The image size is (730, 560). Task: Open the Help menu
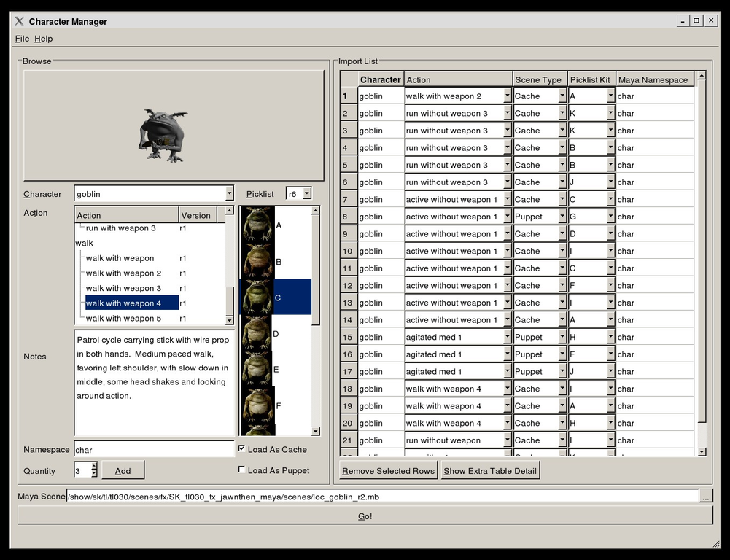(44, 39)
